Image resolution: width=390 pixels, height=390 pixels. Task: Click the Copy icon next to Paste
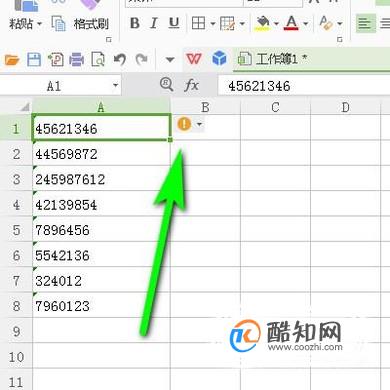pyautogui.click(x=59, y=23)
